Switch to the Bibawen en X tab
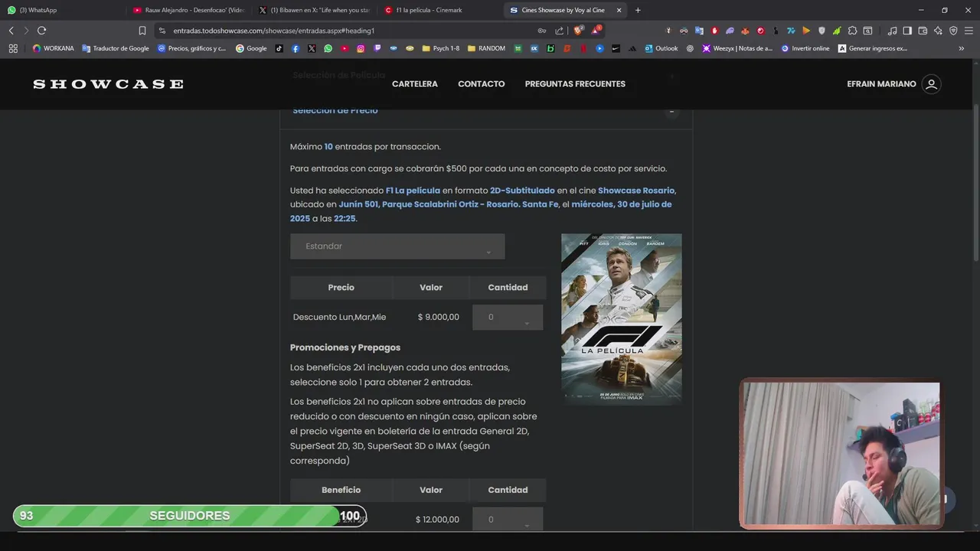Image resolution: width=980 pixels, height=551 pixels. coord(315,10)
